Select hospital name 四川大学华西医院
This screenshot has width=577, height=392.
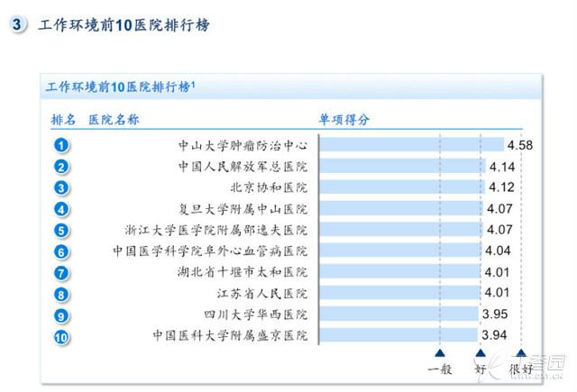click(x=256, y=315)
